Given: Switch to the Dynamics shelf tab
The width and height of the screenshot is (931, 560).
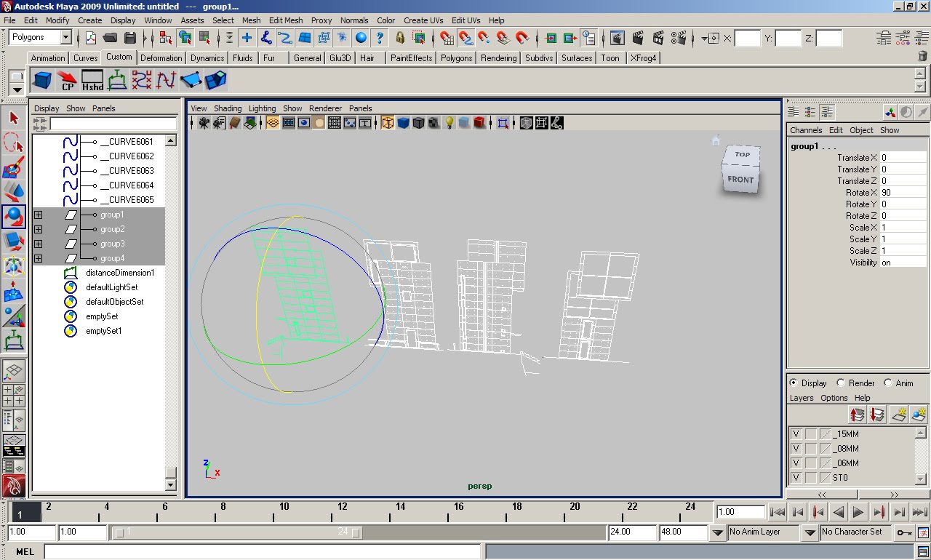Looking at the screenshot, I should pyautogui.click(x=207, y=57).
